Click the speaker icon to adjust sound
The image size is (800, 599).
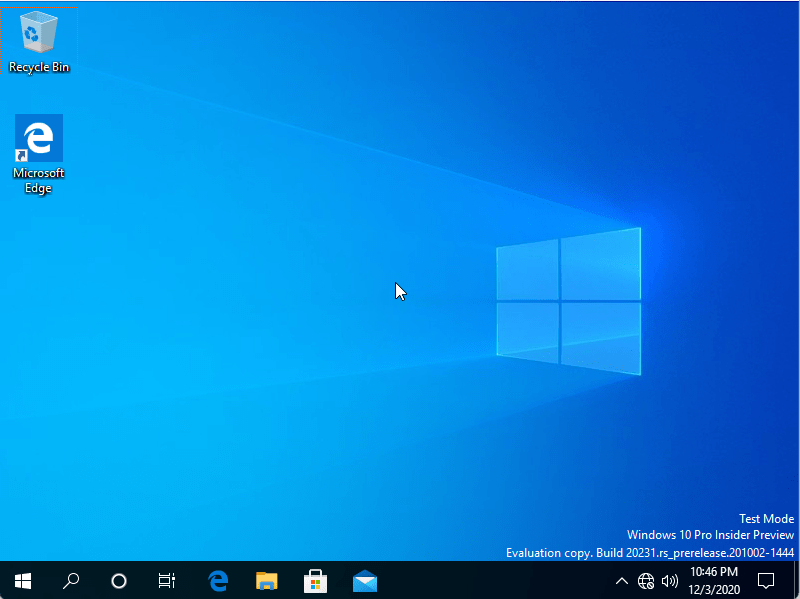click(x=670, y=580)
